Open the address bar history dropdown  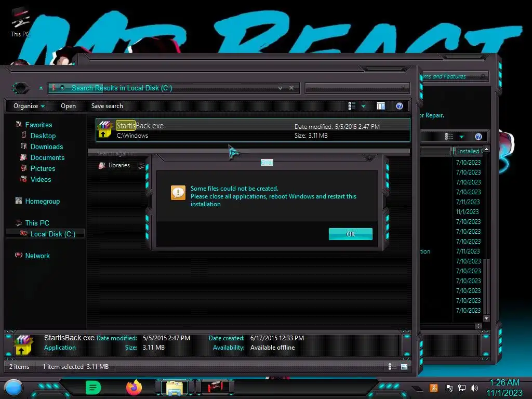pos(280,88)
